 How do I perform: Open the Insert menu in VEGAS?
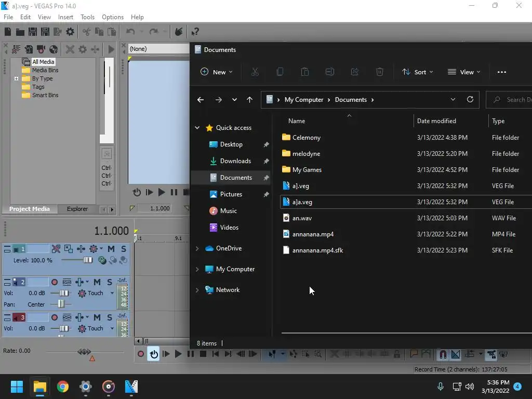(65, 17)
